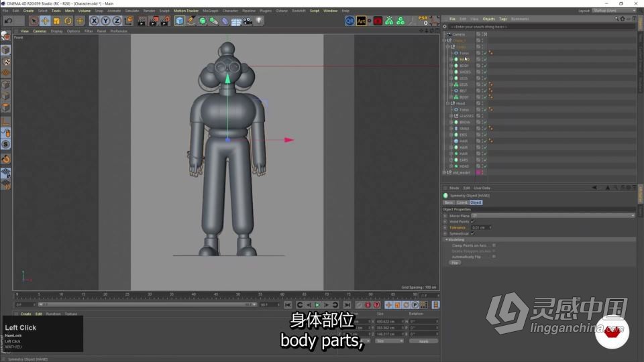Open the Motion Tracker menu
The image size is (644, 362).
coord(186,11)
